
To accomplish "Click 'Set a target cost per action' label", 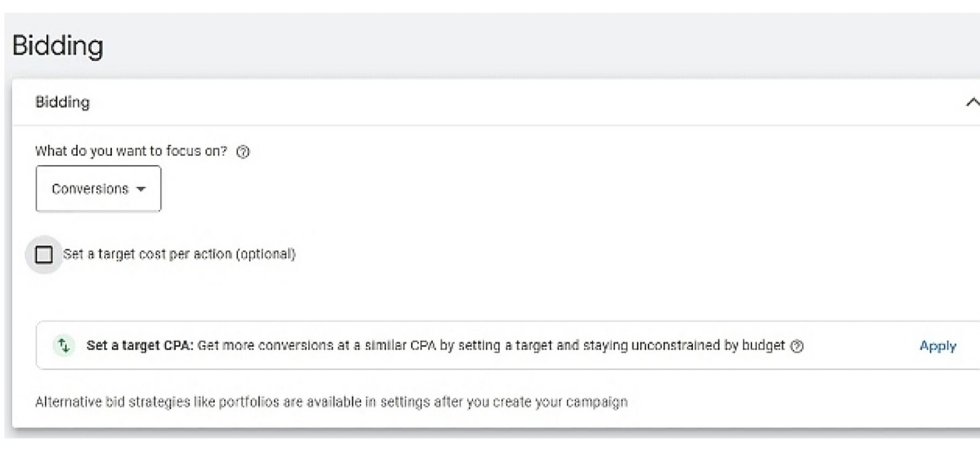I will click(x=147, y=254).
